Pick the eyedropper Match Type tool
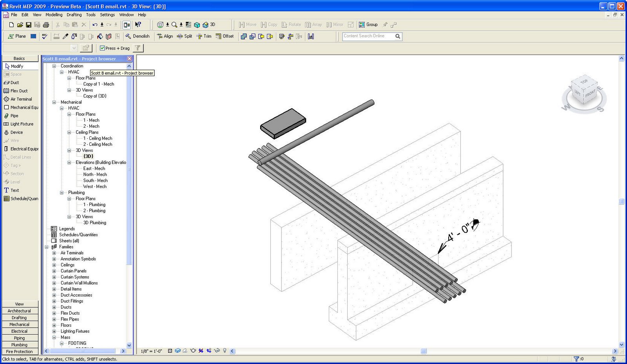This screenshot has width=627, height=364. click(x=65, y=36)
